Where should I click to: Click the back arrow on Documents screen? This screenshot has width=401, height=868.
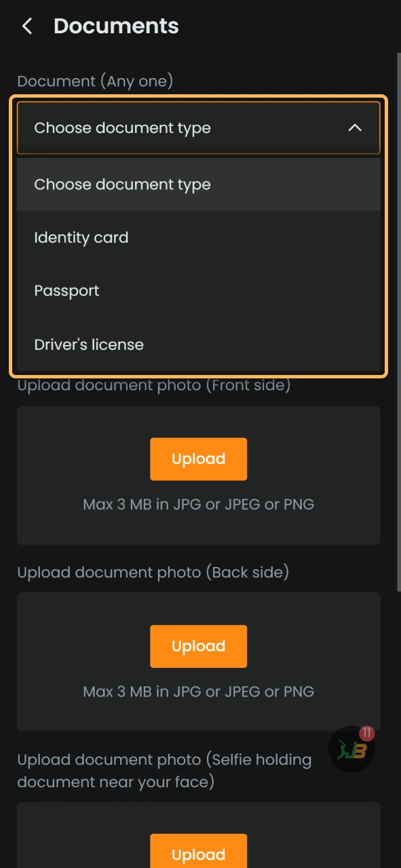[26, 26]
